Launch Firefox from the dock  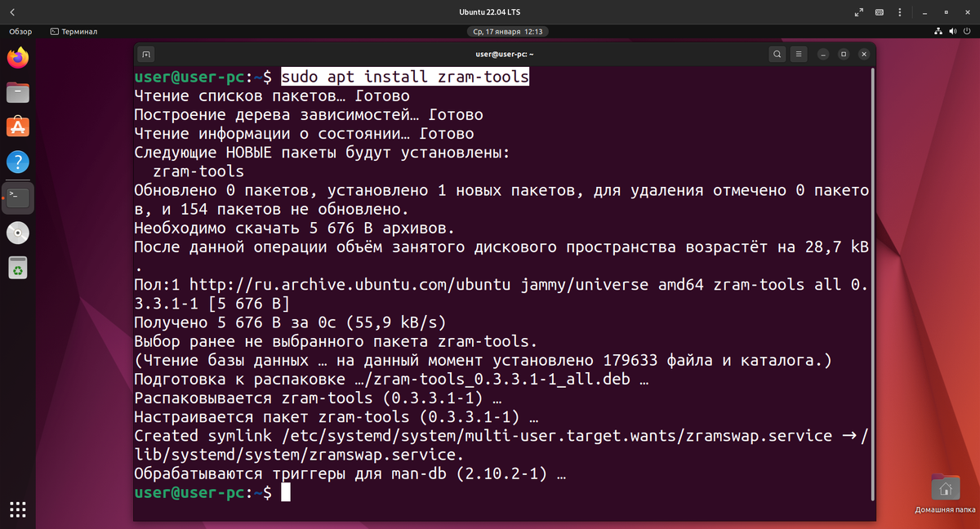(18, 58)
